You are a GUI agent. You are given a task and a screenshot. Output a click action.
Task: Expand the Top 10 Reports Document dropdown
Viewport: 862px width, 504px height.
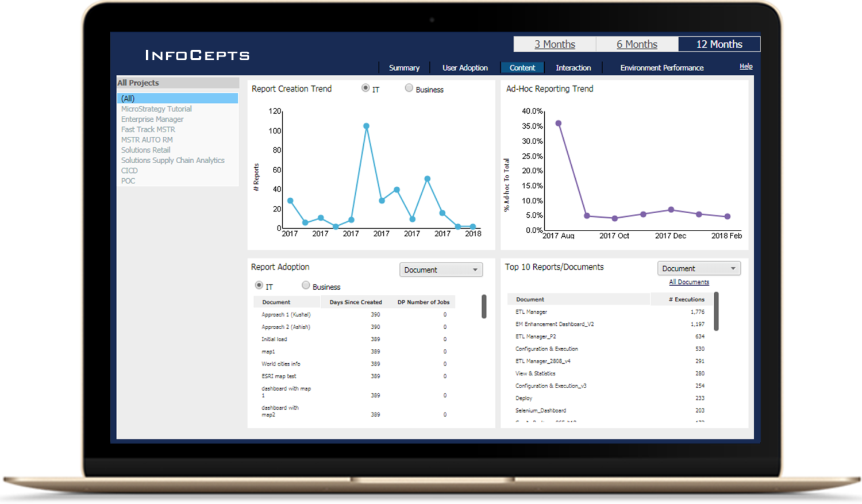point(699,268)
